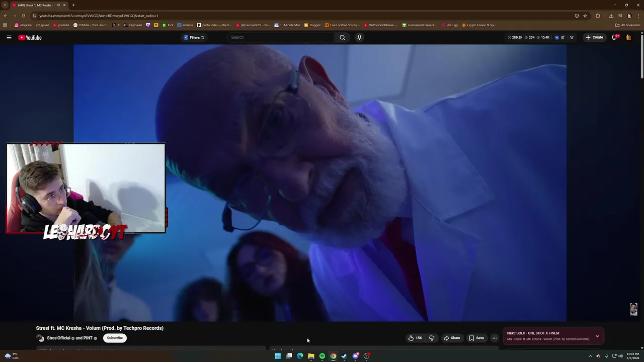Click the page vertical scrollbar
Viewport: 644px width, 362px height.
tap(642, 58)
